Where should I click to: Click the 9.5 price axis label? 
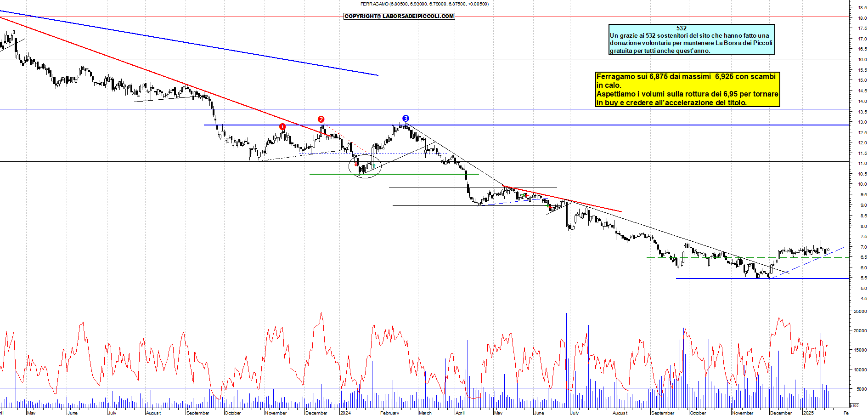coord(863,195)
